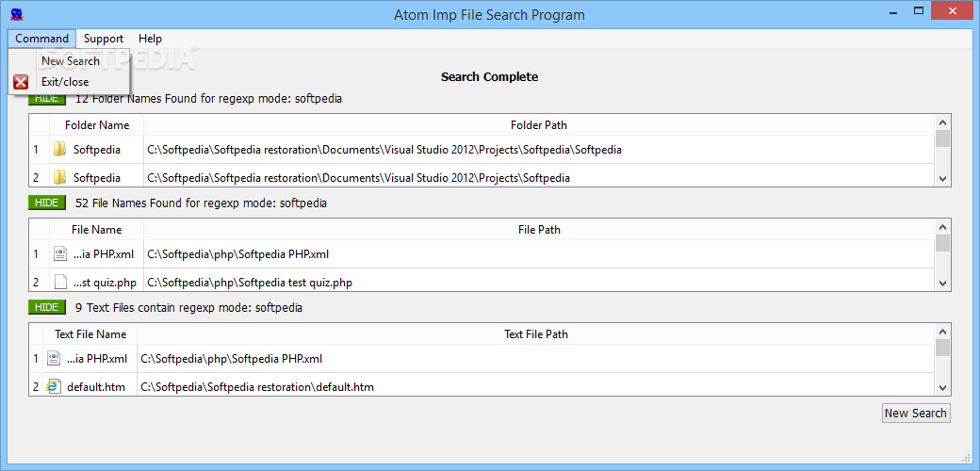Screen dimensions: 980x471
Task: Select path ending Projects\Softpedia\Softpedia
Action: point(384,150)
